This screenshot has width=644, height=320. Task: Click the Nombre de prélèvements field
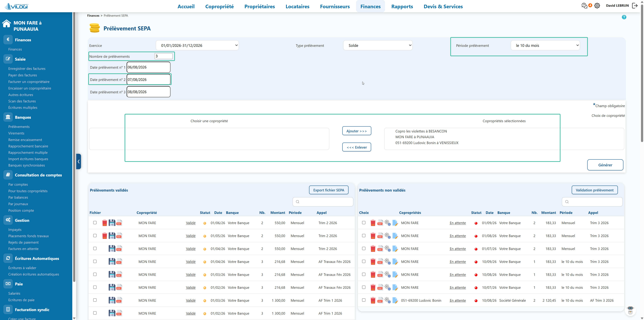coord(164,56)
